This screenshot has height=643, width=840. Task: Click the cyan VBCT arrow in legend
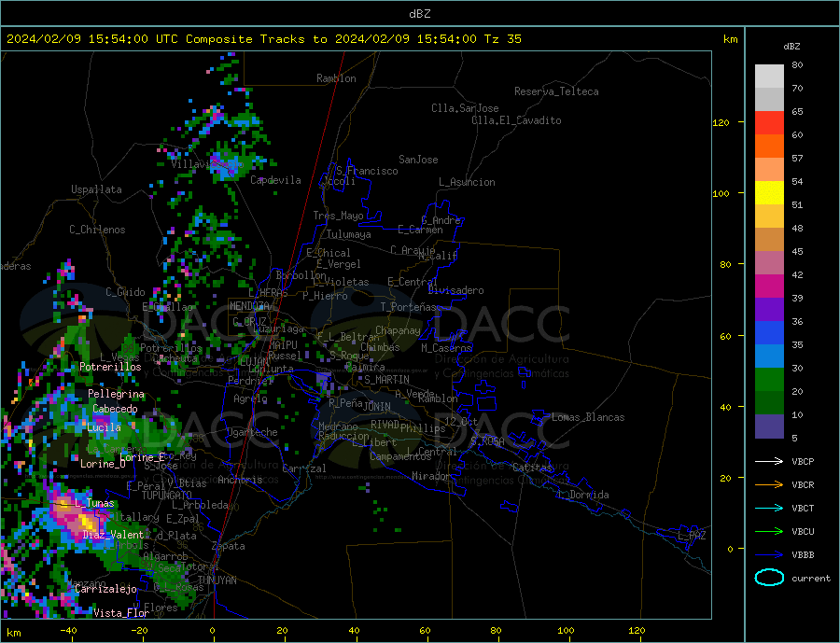[x=769, y=508]
